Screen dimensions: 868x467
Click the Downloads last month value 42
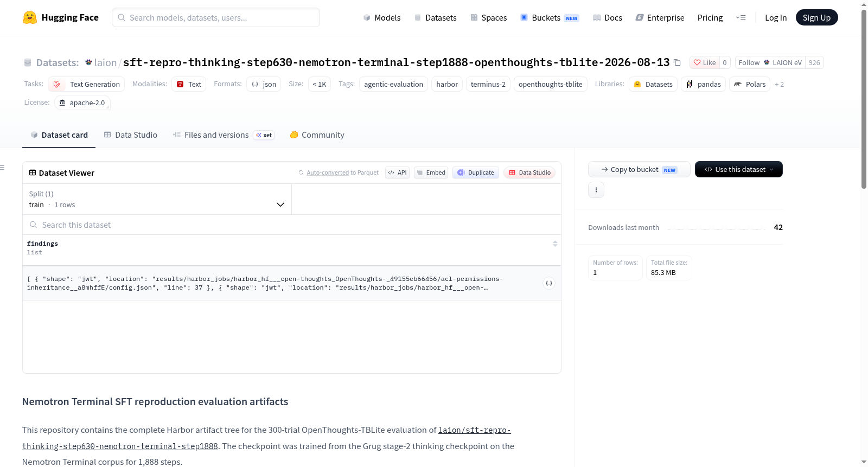pyautogui.click(x=778, y=227)
